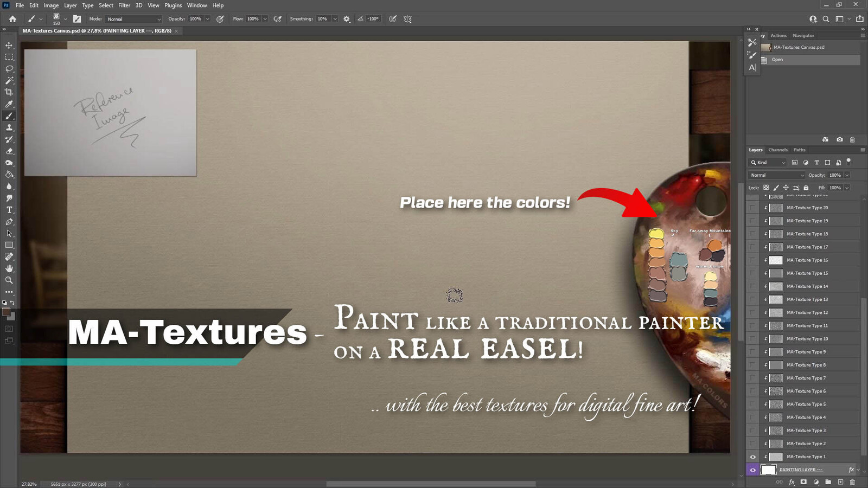Select the Clone Stamp tool
The width and height of the screenshot is (868, 488).
click(x=9, y=128)
